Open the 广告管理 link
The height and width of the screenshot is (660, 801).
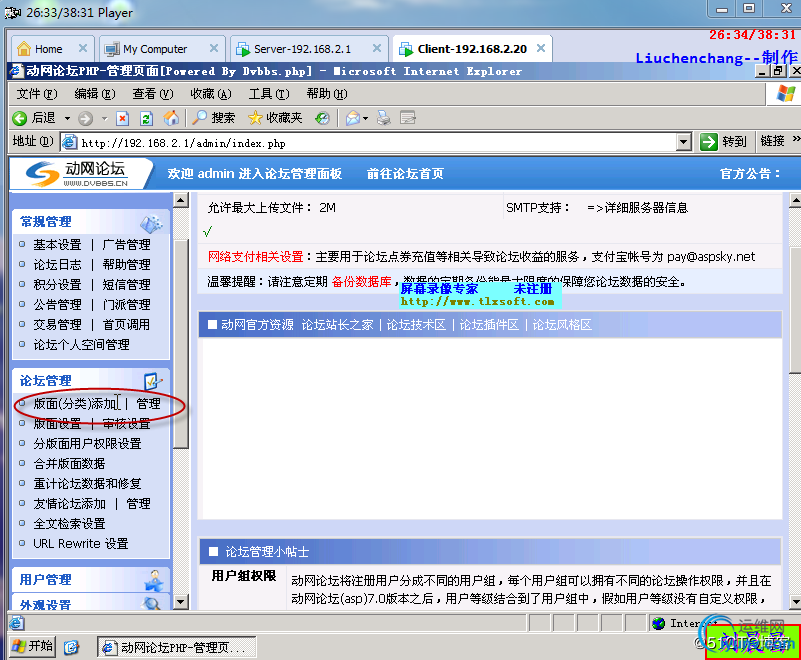[126, 245]
